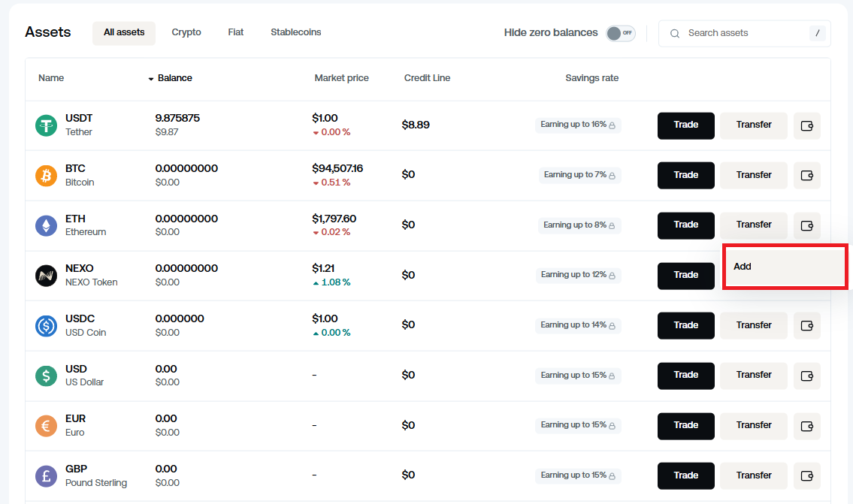This screenshot has width=853, height=504.
Task: Click Trade in the NEXO Token row
Action: coord(686,276)
